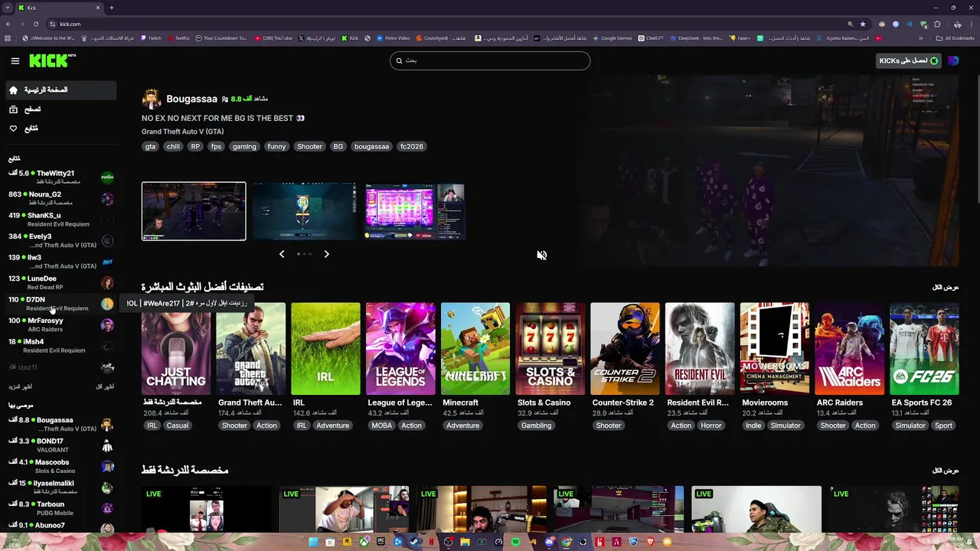
Task: Click View All for chat-only section
Action: (945, 471)
